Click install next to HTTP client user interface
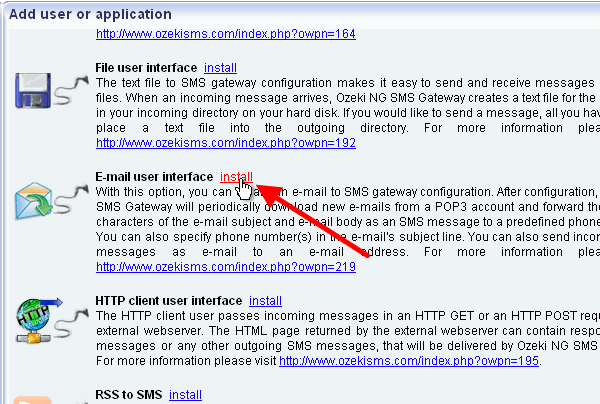This screenshot has width=600, height=404. coord(265,301)
